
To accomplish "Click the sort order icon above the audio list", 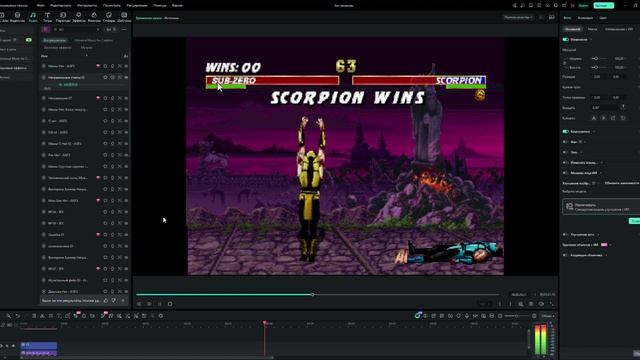I will coord(126,56).
